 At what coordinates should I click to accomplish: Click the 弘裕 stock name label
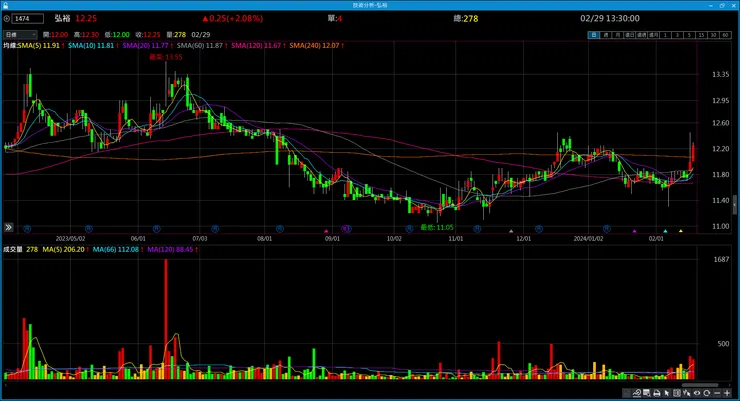[62, 18]
